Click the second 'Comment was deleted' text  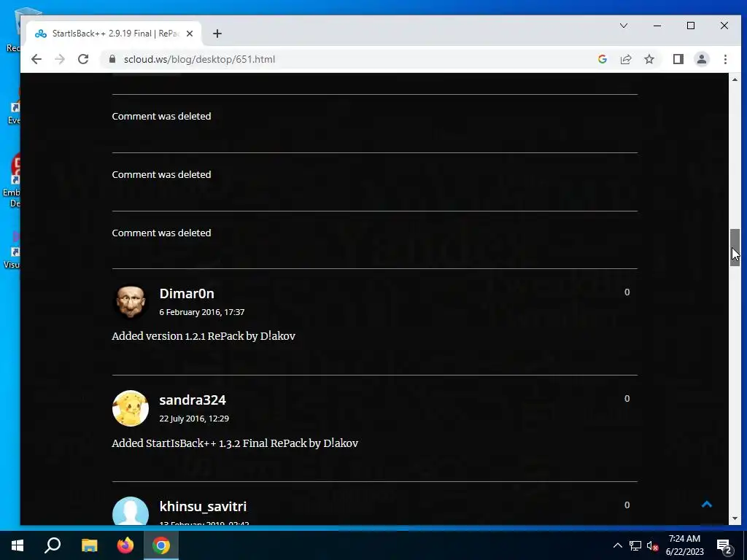[x=161, y=174]
